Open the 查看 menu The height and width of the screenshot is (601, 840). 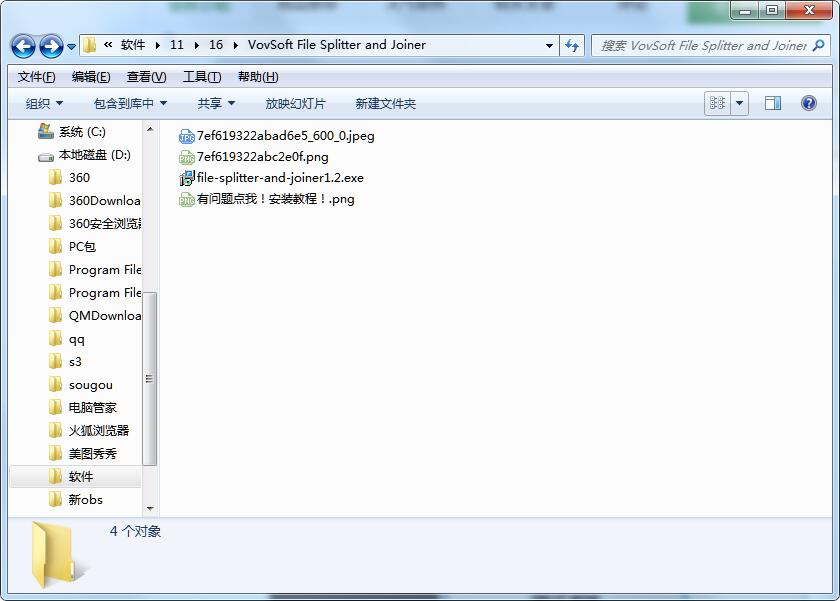click(142, 76)
